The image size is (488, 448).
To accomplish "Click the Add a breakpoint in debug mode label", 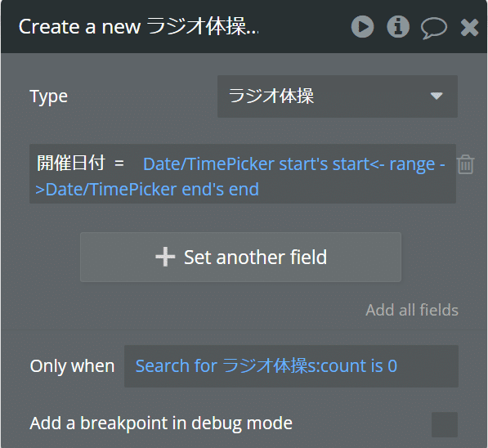I will [161, 423].
